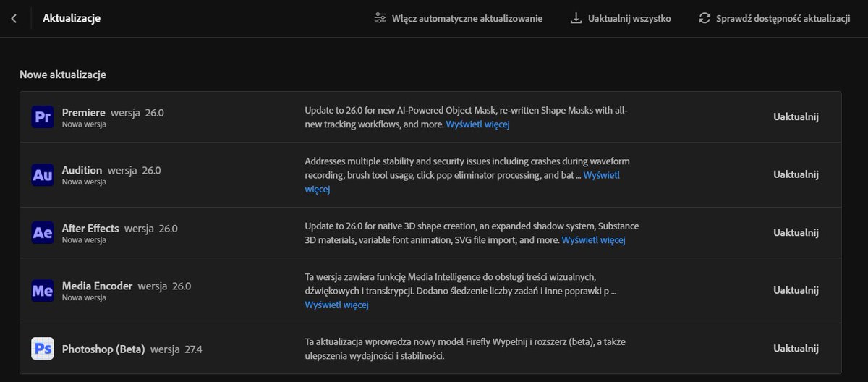Click the Photoshop (Beta) Ps app icon

pyautogui.click(x=43, y=348)
